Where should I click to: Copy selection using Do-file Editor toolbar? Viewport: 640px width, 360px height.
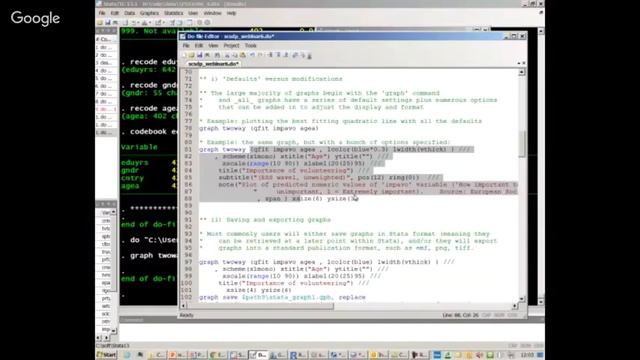click(235, 55)
